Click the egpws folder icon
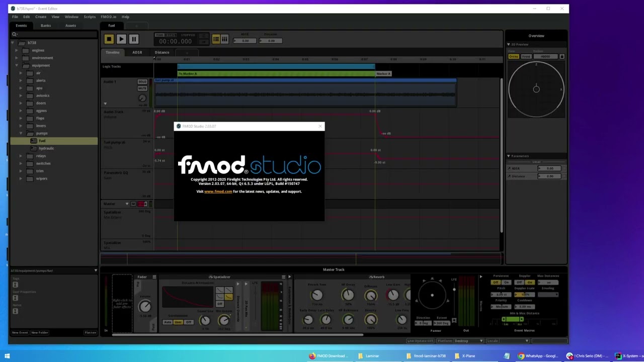Screen dimensions: 644x362 click(30, 111)
